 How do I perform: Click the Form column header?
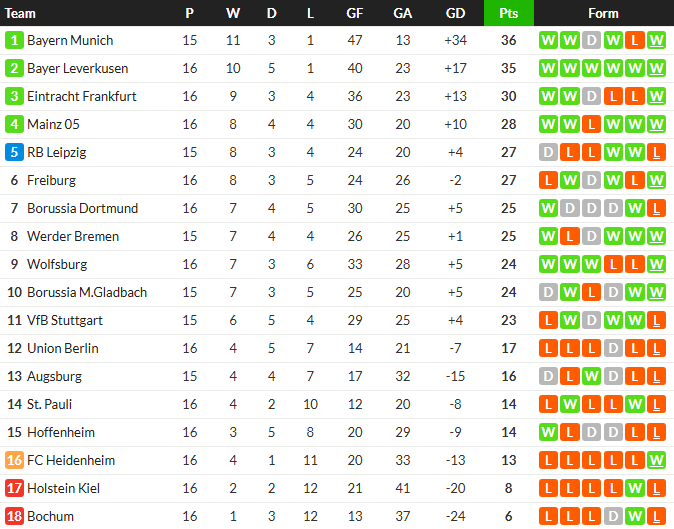point(603,13)
